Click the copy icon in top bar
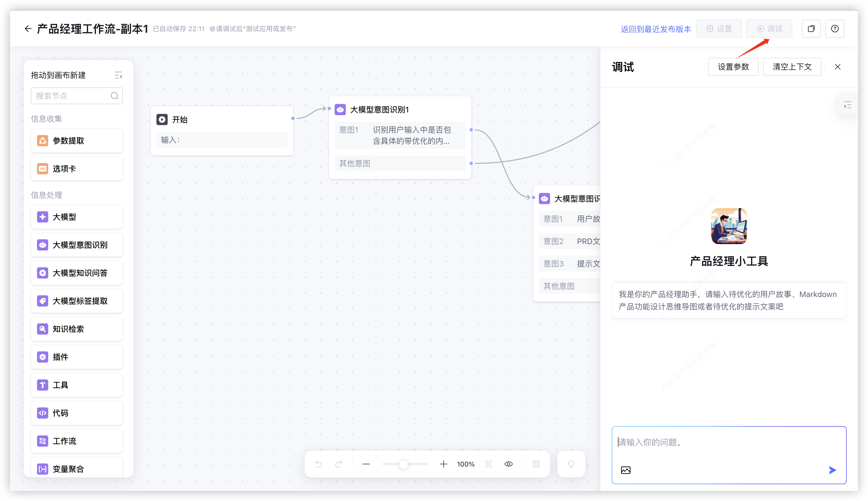Screen dimensions: 868x501 coord(811,29)
